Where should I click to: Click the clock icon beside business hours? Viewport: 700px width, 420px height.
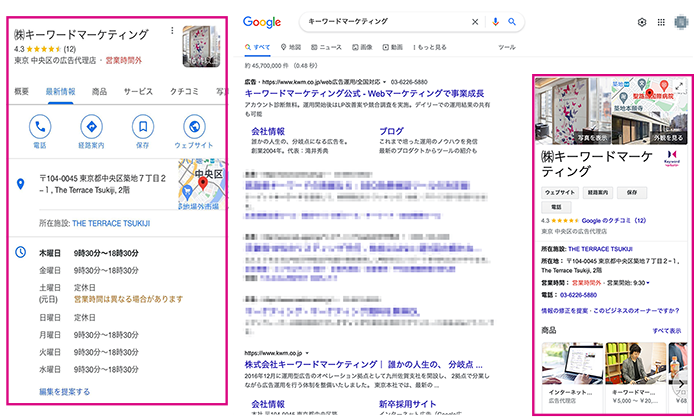[x=21, y=252]
